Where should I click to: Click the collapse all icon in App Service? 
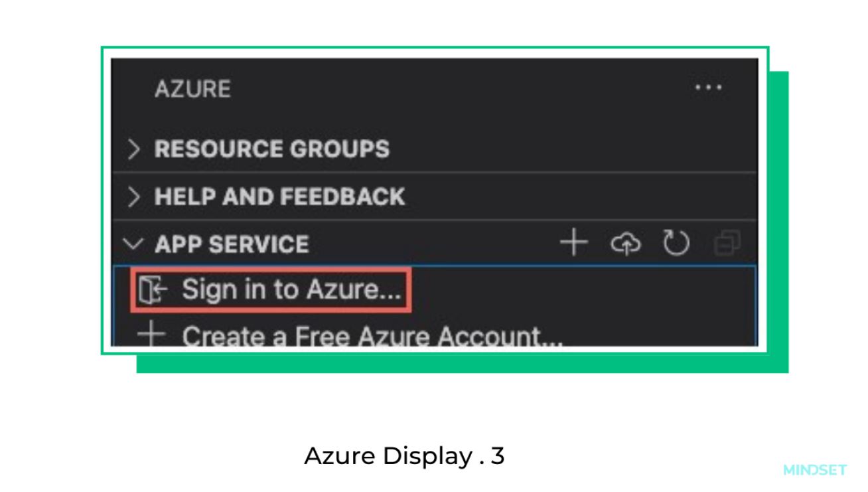[x=727, y=244]
